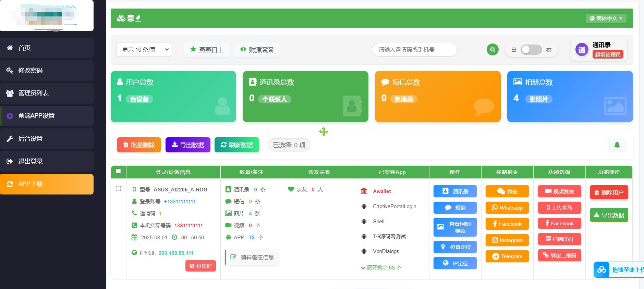The height and width of the screenshot is (289, 644).
Task: Select the ASUS_AI2205_A-ROG device row checkbox
Action: (x=119, y=189)
